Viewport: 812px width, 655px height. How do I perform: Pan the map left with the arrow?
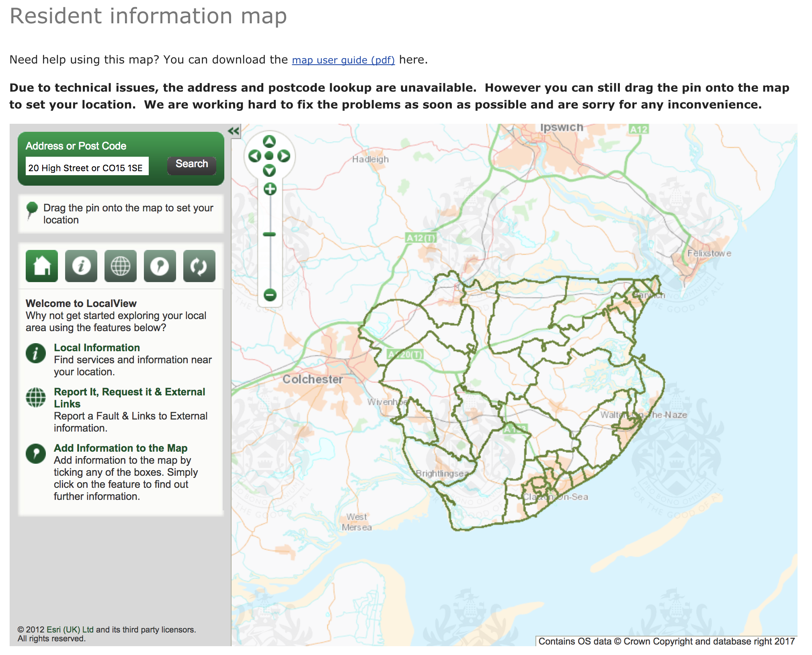click(254, 156)
